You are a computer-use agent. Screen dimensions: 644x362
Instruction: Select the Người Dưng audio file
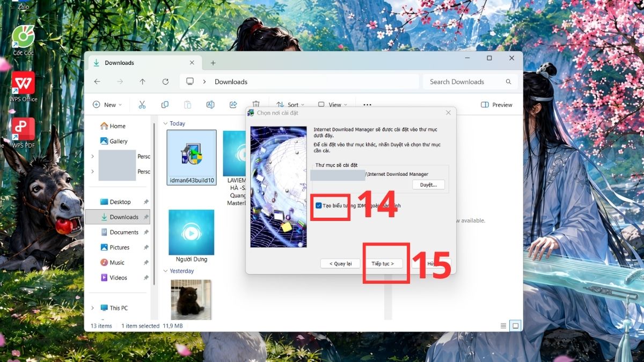pyautogui.click(x=191, y=236)
